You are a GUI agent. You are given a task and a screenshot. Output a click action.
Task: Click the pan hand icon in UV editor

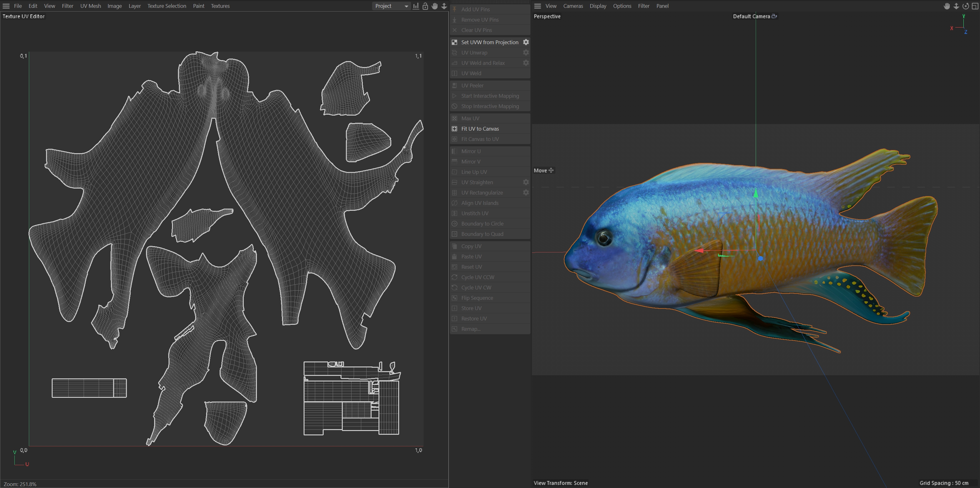435,6
